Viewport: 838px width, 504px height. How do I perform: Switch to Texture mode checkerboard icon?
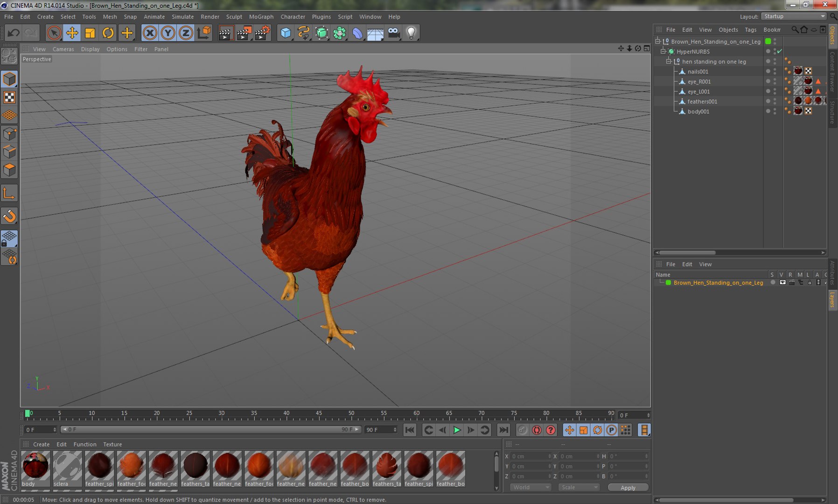pyautogui.click(x=9, y=97)
